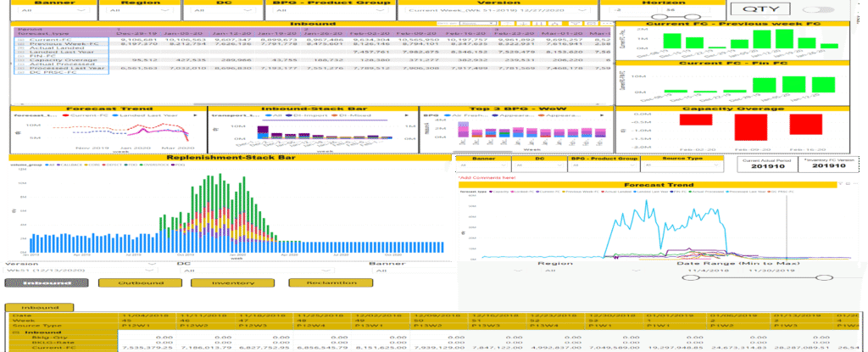Select CALLBACK in Replenishment legend

68,165
